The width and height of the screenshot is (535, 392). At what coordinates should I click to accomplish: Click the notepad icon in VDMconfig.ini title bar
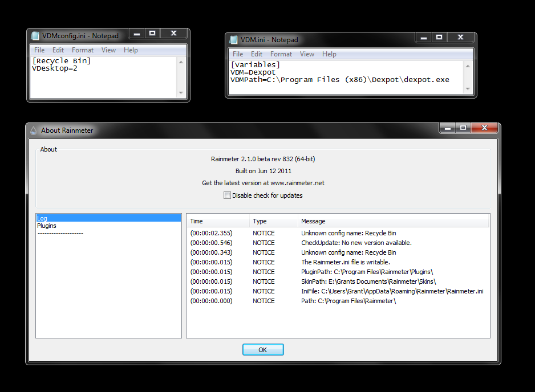point(35,35)
